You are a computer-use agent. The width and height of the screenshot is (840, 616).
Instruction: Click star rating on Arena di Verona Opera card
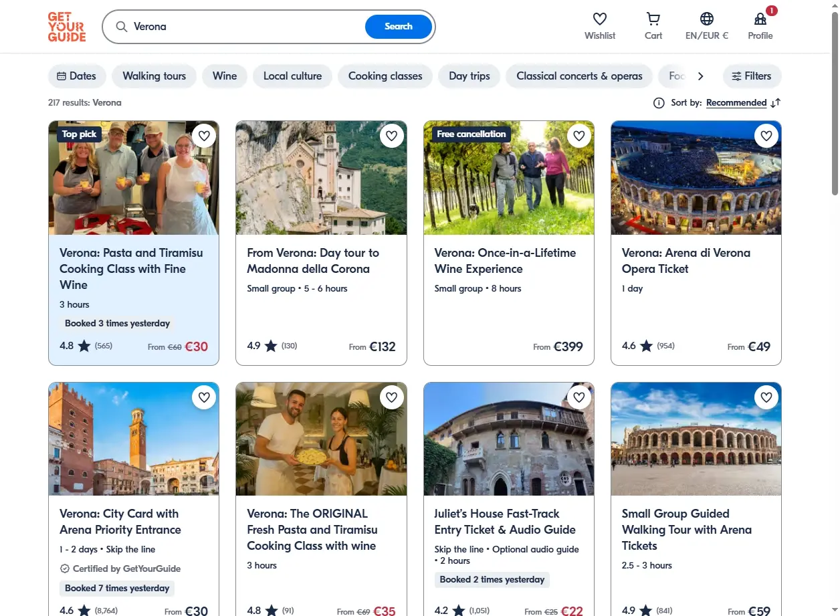(x=646, y=346)
